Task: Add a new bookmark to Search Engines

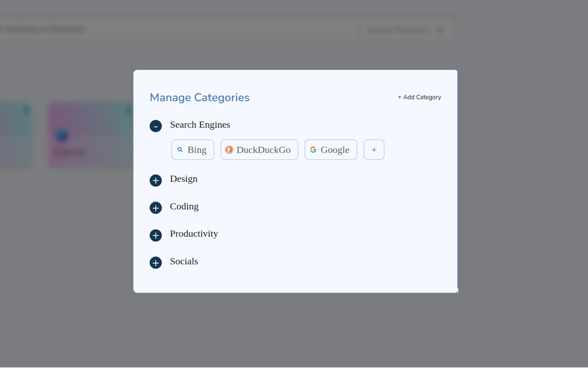Action: click(x=374, y=150)
